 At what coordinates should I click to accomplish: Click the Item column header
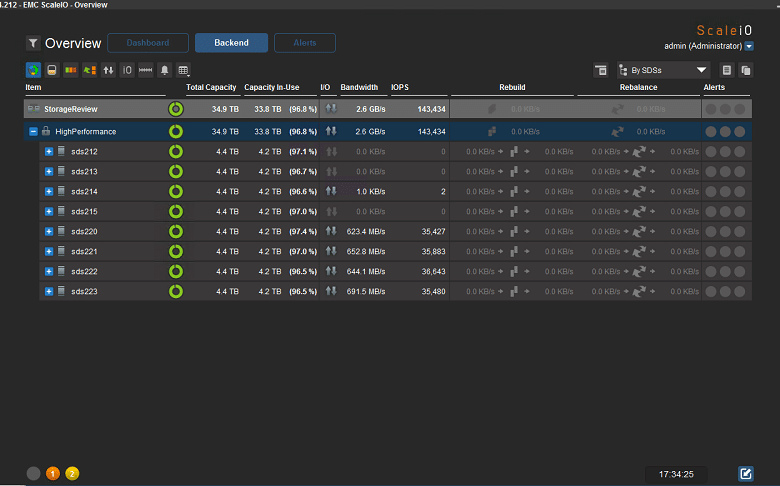pos(33,87)
